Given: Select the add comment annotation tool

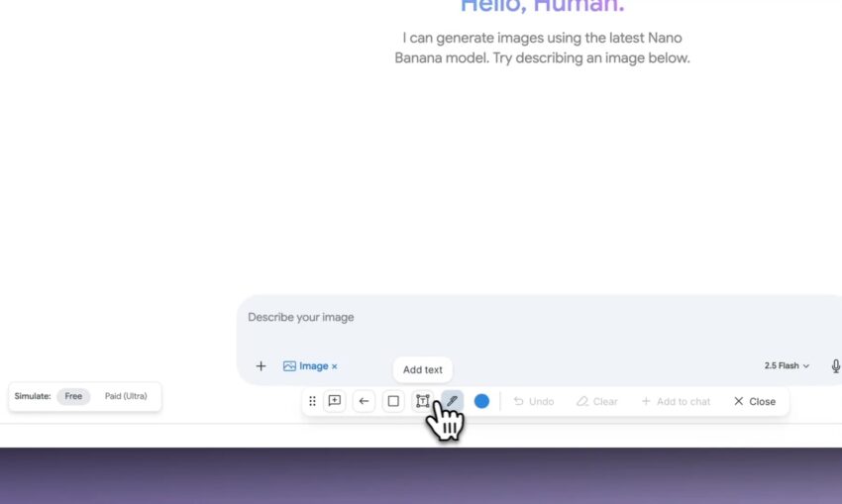Looking at the screenshot, I should click(335, 401).
